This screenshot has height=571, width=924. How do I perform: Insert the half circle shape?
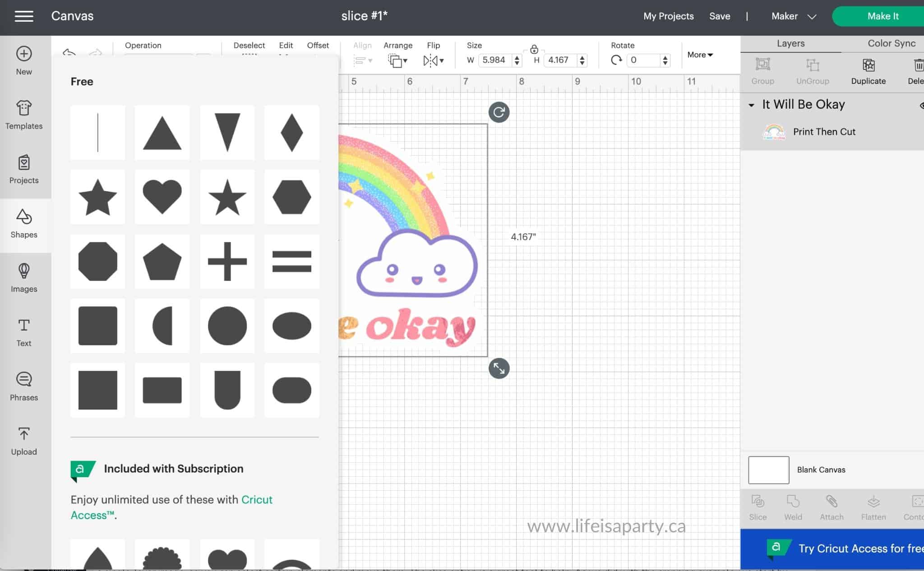coord(162,326)
